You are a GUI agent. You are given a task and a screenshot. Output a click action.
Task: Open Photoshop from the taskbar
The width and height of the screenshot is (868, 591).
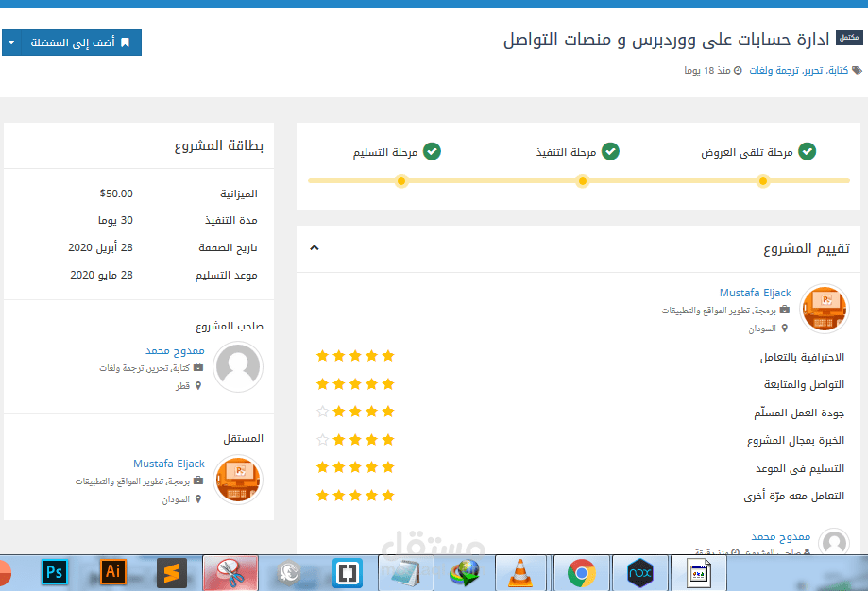click(54, 572)
